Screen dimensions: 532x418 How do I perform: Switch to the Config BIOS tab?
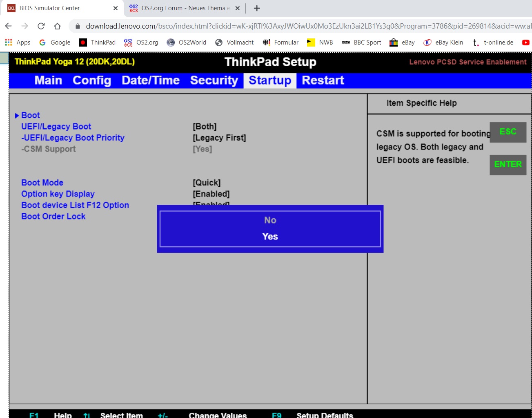92,80
